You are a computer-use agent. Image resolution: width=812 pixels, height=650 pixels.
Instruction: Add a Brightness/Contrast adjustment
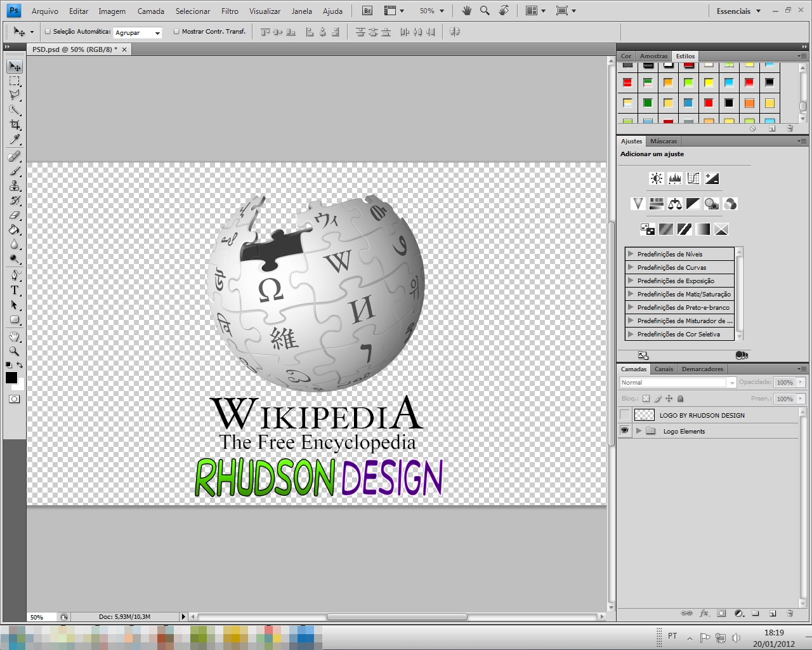(656, 178)
